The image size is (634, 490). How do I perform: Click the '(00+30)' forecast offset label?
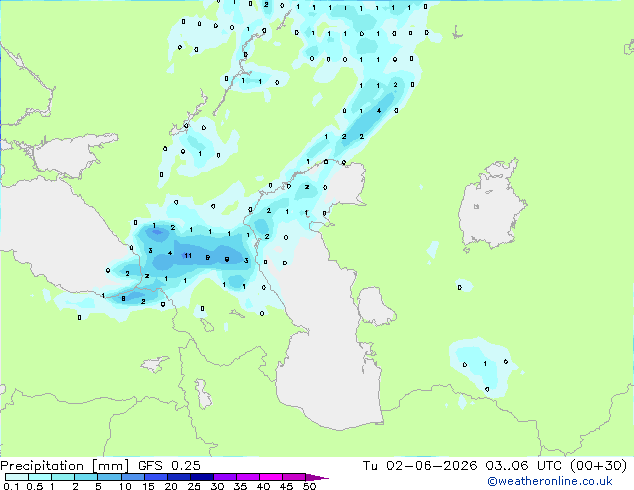598,466
